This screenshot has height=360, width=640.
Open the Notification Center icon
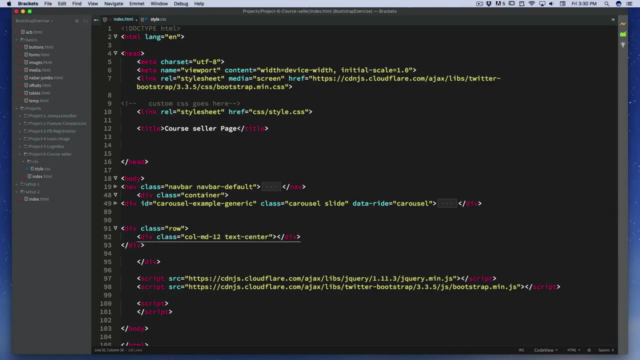[629, 4]
